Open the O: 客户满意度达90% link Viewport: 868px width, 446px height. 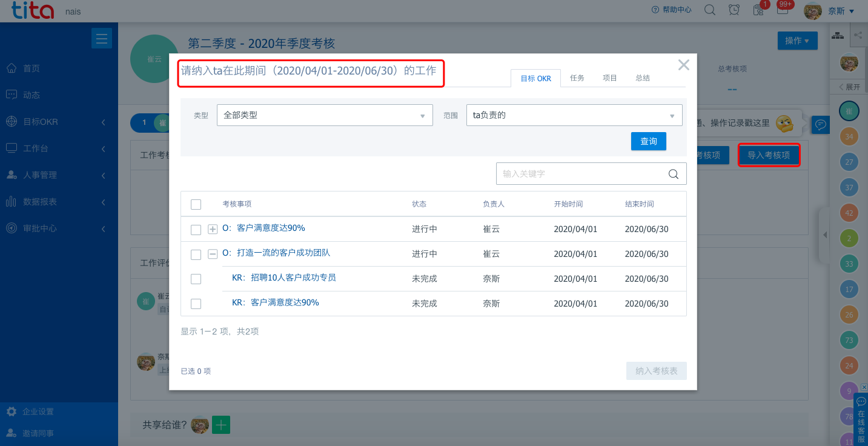point(263,228)
